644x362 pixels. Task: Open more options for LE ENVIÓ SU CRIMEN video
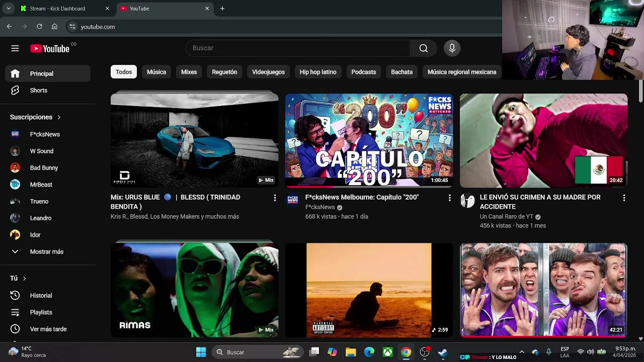click(624, 198)
